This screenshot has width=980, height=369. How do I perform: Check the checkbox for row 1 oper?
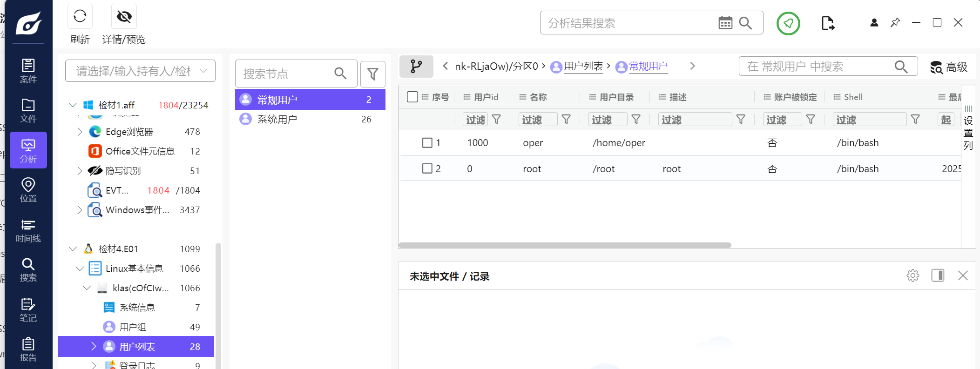tap(427, 143)
